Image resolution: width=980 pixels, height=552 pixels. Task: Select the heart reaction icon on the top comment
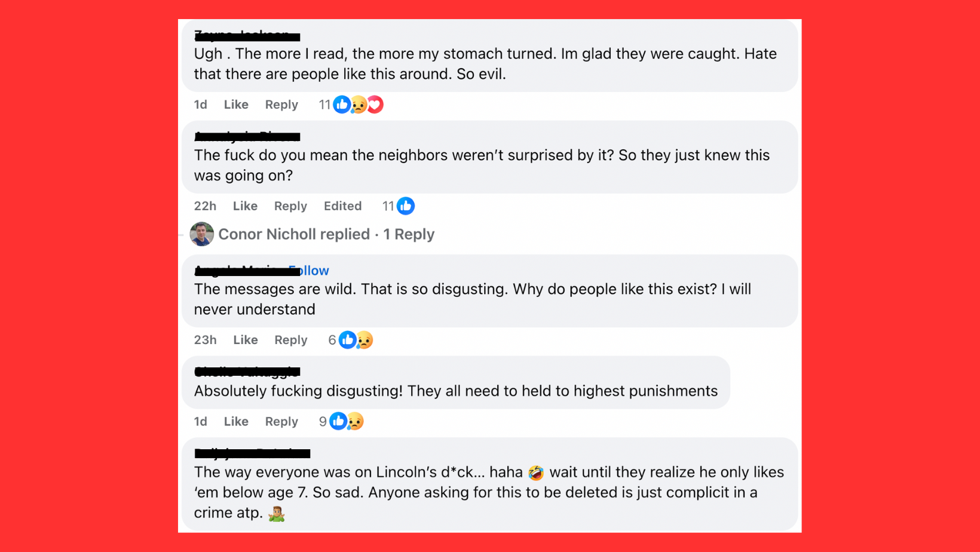coord(374,104)
